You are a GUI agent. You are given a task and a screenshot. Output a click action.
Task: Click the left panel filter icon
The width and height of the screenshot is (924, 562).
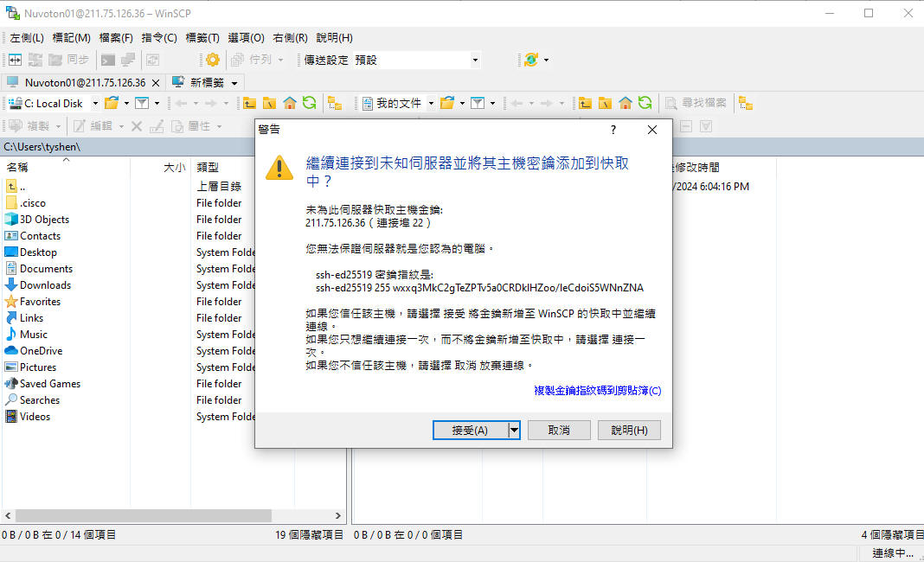[x=142, y=103]
